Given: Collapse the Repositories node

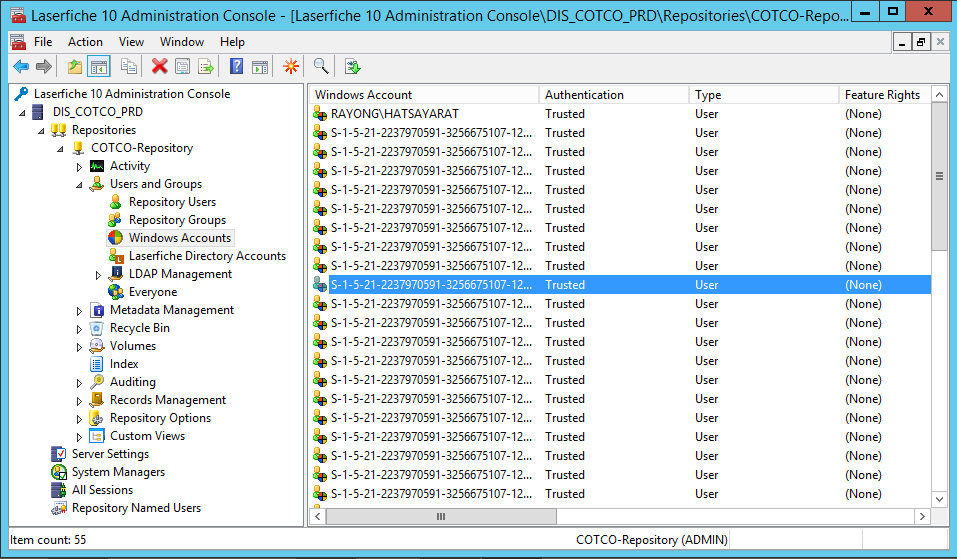Looking at the screenshot, I should (41, 131).
